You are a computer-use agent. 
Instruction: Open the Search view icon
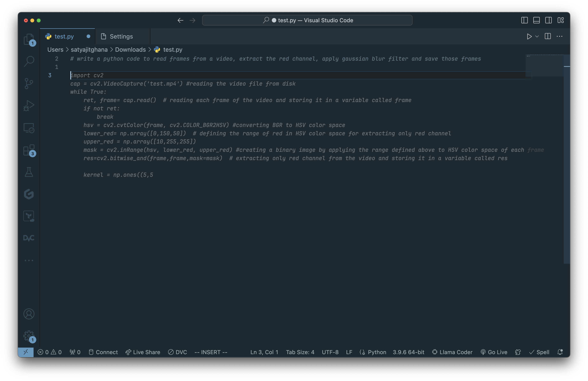tap(29, 61)
